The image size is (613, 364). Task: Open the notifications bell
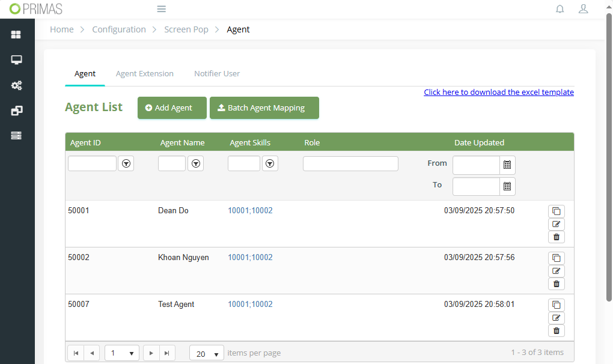coord(560,9)
